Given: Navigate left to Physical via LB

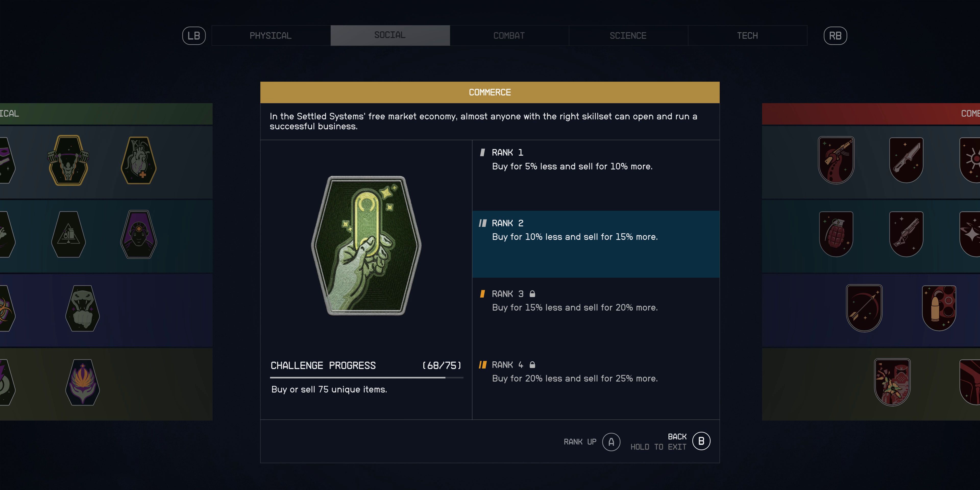Looking at the screenshot, I should tap(194, 36).
